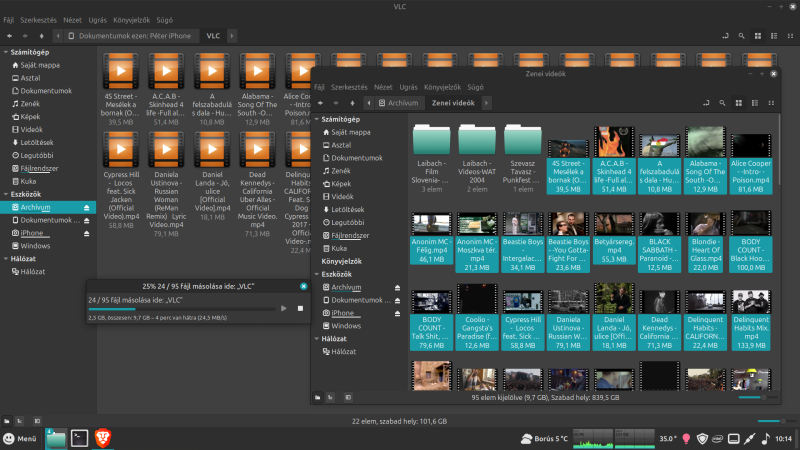Eject Archívum in Zenei videók sidebar
The image size is (800, 450).
click(x=397, y=288)
